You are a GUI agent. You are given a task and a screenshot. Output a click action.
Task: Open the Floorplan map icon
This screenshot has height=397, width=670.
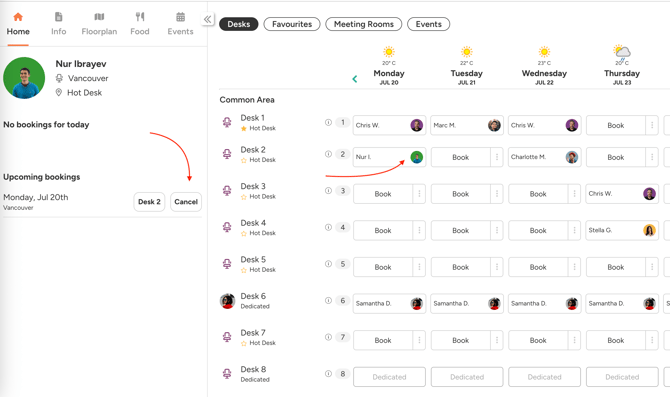tap(99, 17)
